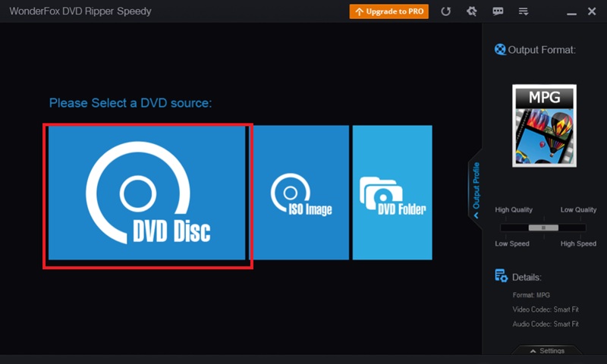
Task: Click the 'Format: MPG' text
Action: [x=531, y=295]
